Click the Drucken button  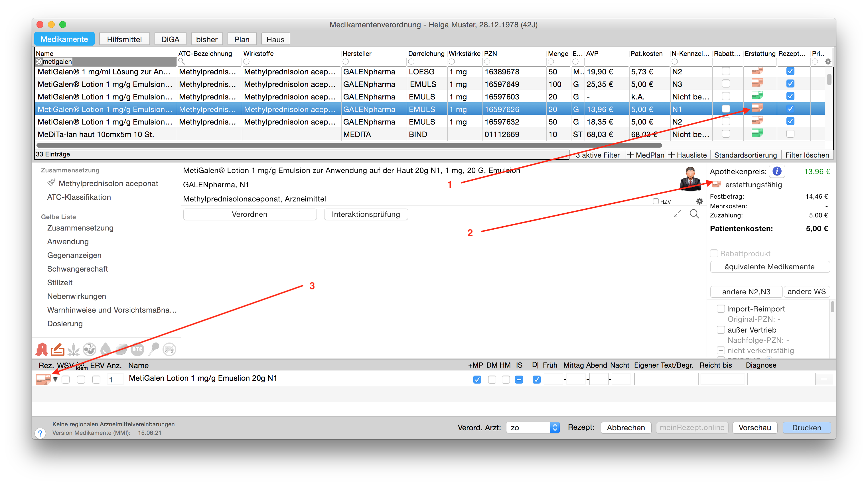(x=806, y=427)
